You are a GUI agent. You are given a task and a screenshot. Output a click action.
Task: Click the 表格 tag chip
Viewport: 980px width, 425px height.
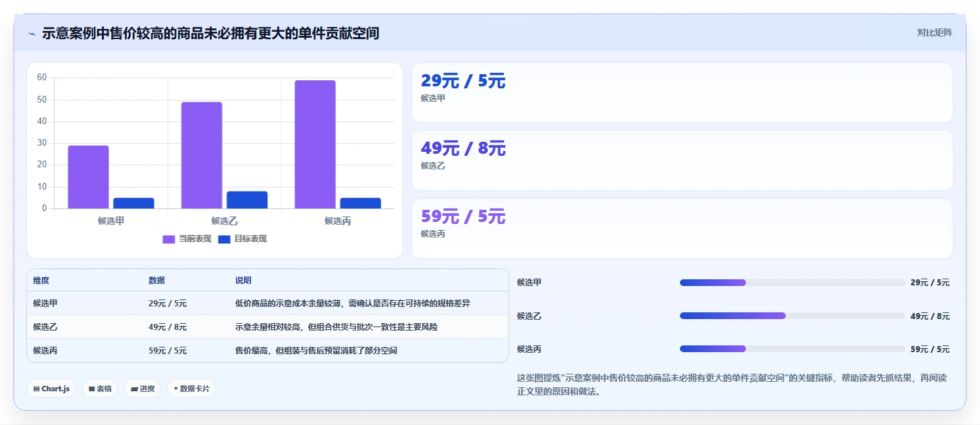point(100,389)
